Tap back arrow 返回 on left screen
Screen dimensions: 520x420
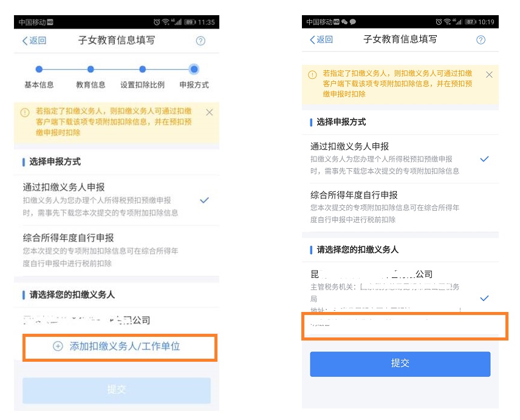[34, 41]
